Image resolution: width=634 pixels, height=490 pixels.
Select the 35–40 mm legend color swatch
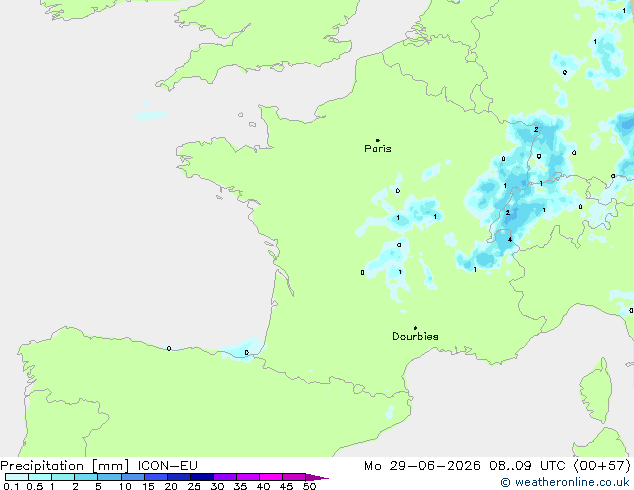click(248, 477)
